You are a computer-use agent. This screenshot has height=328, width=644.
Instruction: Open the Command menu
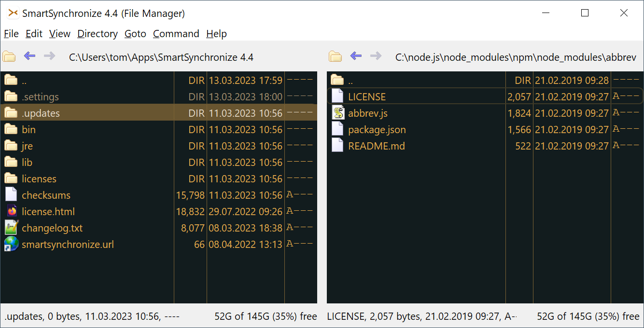pos(176,34)
